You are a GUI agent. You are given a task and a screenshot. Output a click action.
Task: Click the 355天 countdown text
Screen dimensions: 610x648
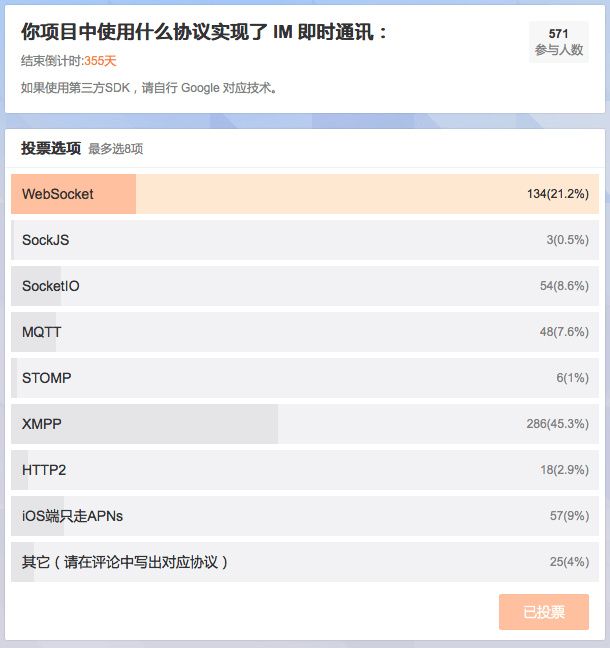pos(100,61)
